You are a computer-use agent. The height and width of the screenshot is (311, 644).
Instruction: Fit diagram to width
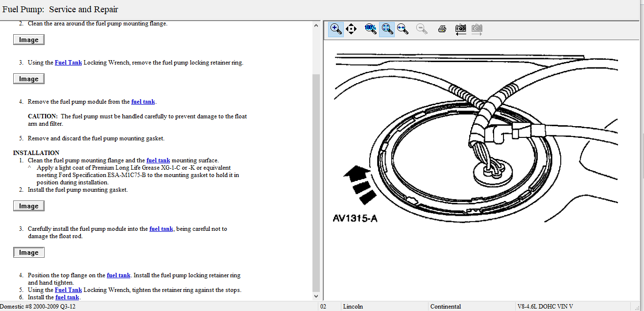(403, 29)
